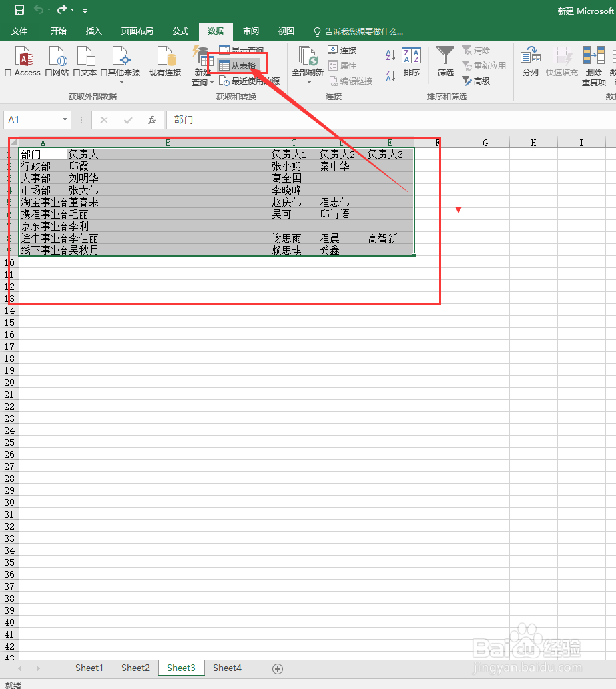Click the 告诉我您想要做什么 search box
This screenshot has height=689, width=616.
[358, 31]
